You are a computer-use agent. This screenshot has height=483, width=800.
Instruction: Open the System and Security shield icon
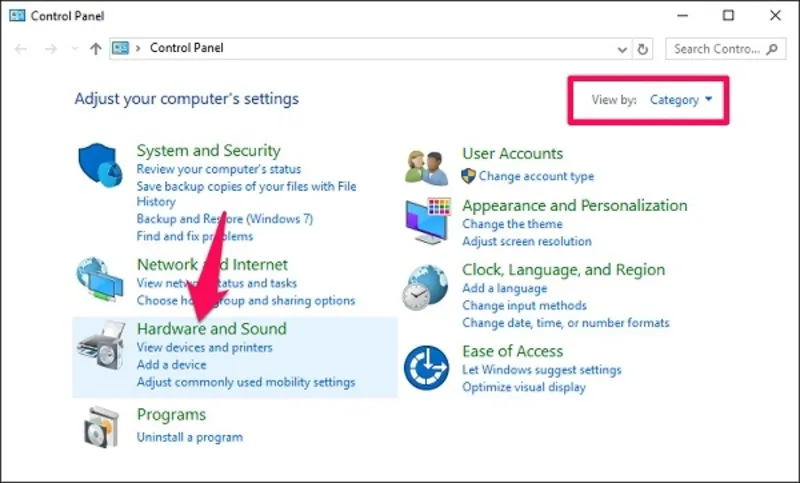(x=101, y=165)
